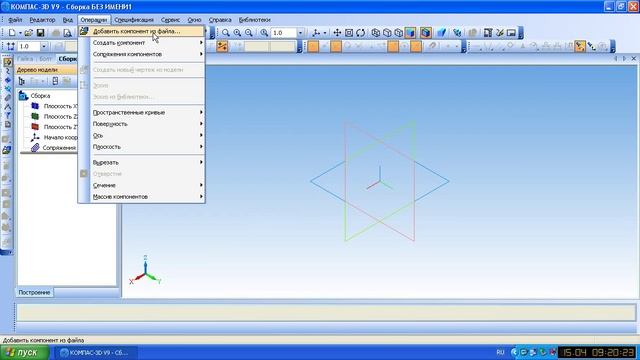Click the Дерево модели panel header
The width and height of the screenshot is (640, 360).
pos(47,70)
